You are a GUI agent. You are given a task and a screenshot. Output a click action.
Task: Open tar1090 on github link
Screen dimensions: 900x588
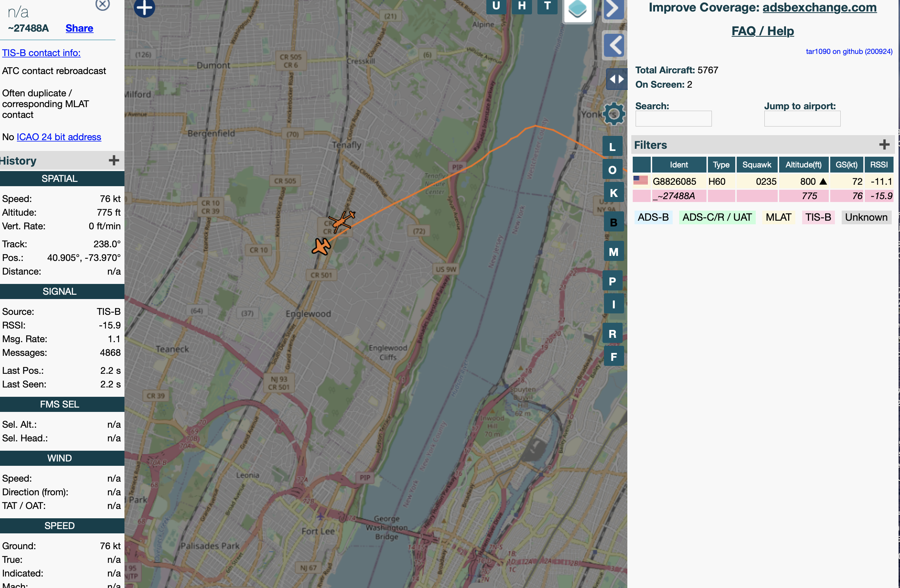(849, 51)
